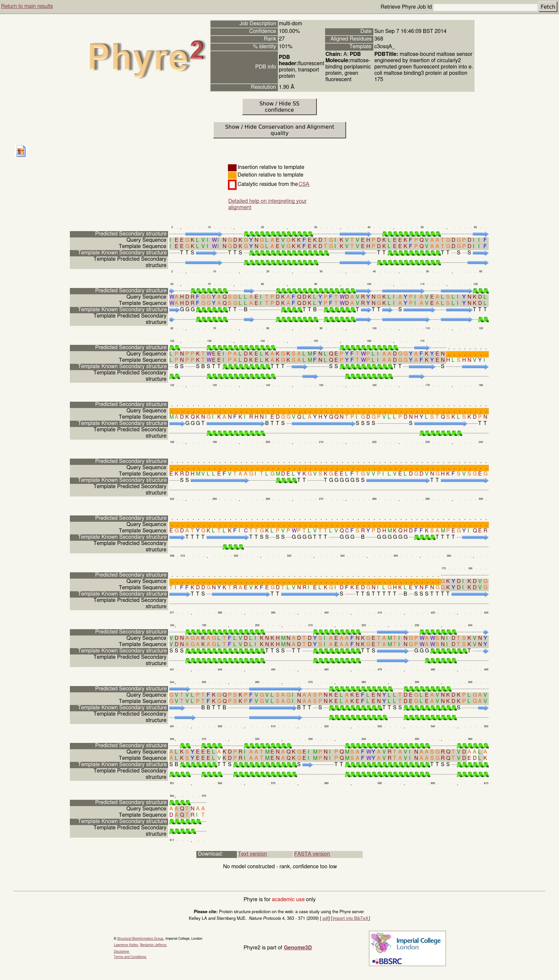This screenshot has height=980, width=559.
Task: Click the Phyre2 logo
Action: point(147,58)
